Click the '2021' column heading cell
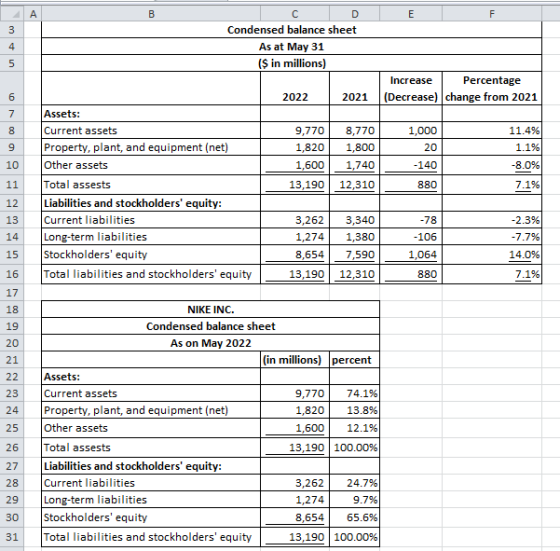The width and height of the screenshot is (560, 551). [354, 88]
